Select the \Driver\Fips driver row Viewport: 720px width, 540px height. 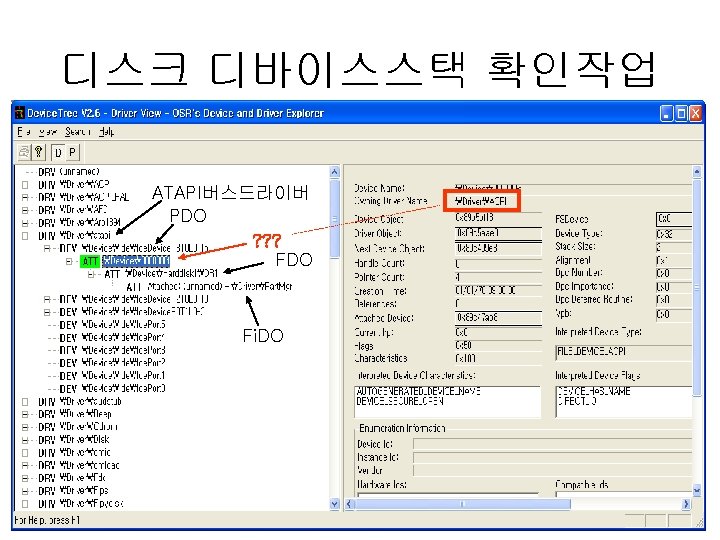(73, 491)
